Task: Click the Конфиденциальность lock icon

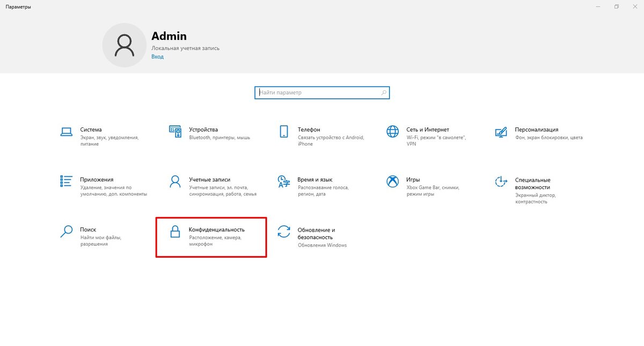Action: point(175,231)
